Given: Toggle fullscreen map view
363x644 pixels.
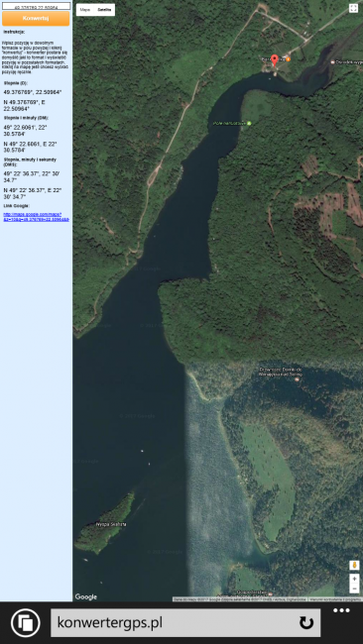Looking at the screenshot, I should (353, 8).
